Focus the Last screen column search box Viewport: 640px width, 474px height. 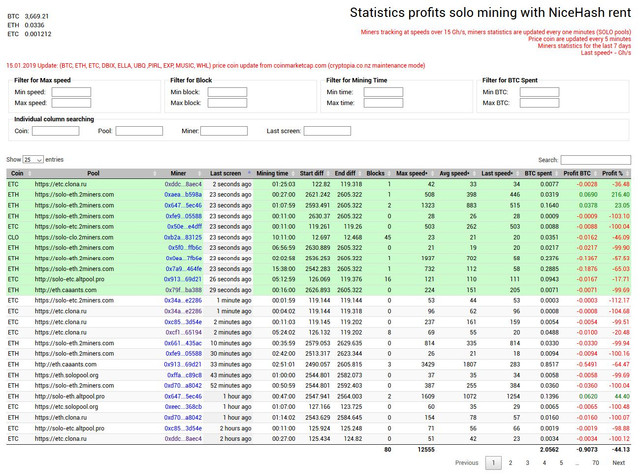pyautogui.click(x=327, y=131)
